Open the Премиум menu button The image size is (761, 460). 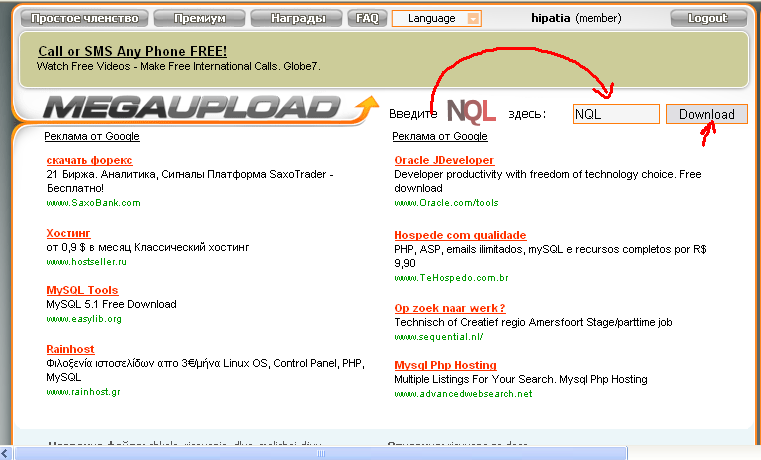[199, 18]
